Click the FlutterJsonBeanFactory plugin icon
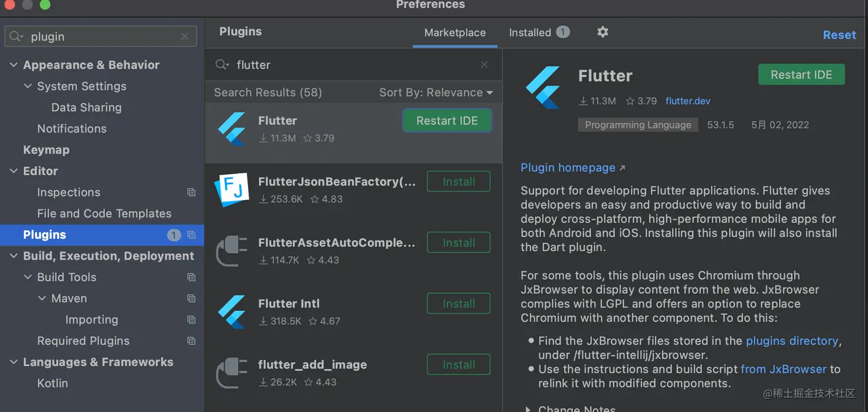Viewport: 868px width, 412px height. click(x=232, y=190)
